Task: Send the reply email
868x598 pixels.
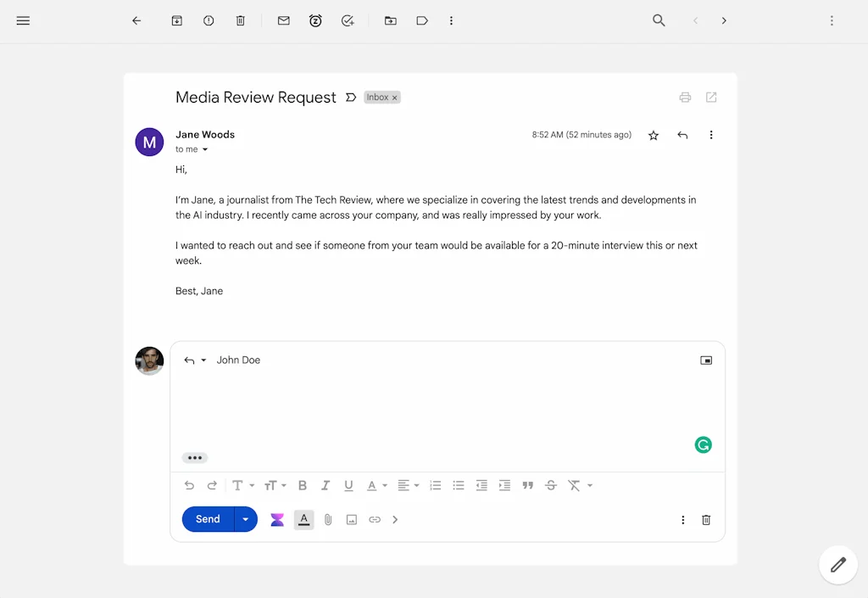Action: click(x=208, y=519)
